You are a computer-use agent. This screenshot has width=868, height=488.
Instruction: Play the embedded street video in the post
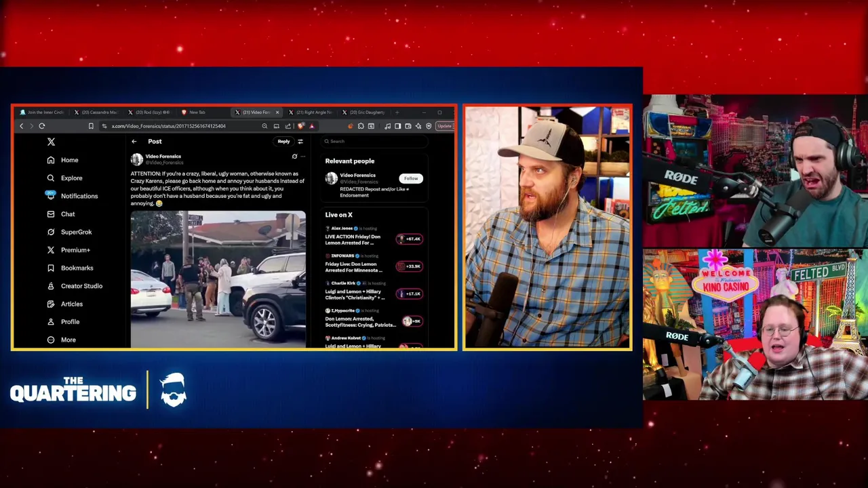pyautogui.click(x=218, y=279)
